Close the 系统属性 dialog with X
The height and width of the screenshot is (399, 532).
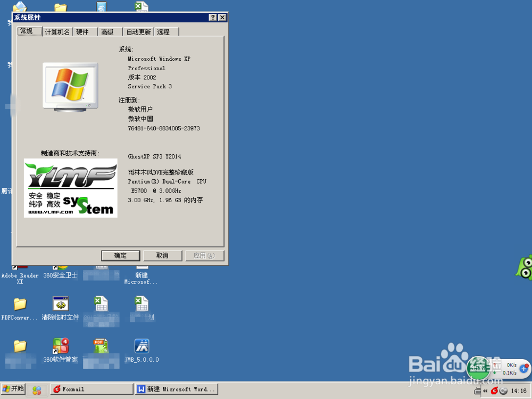coord(222,18)
